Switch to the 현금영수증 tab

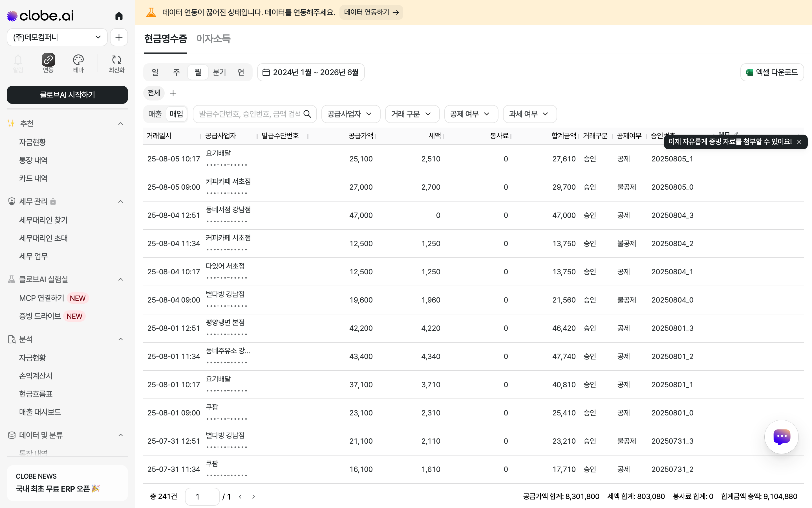click(x=166, y=39)
